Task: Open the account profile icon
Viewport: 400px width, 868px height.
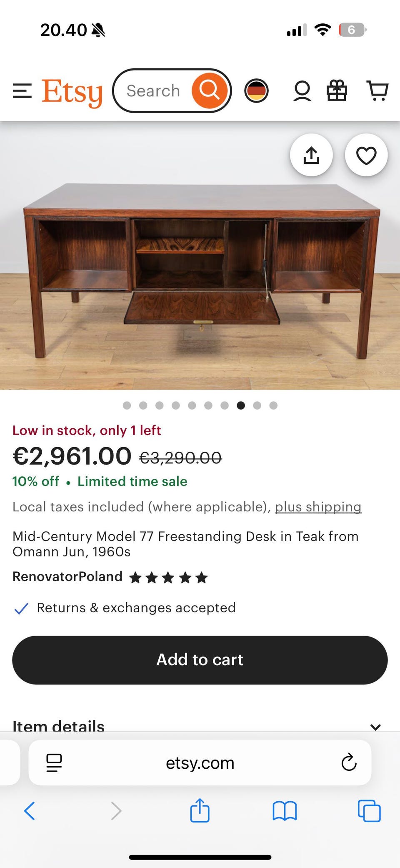Action: 302,91
